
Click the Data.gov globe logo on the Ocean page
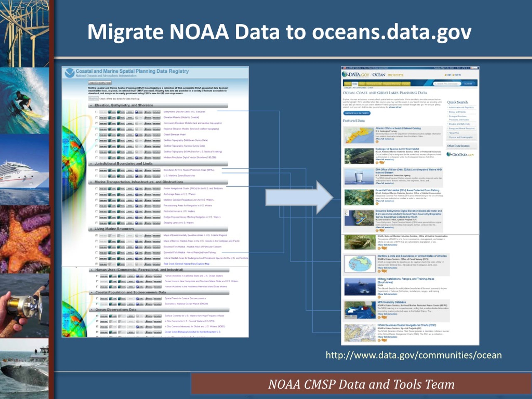pyautogui.click(x=345, y=74)
